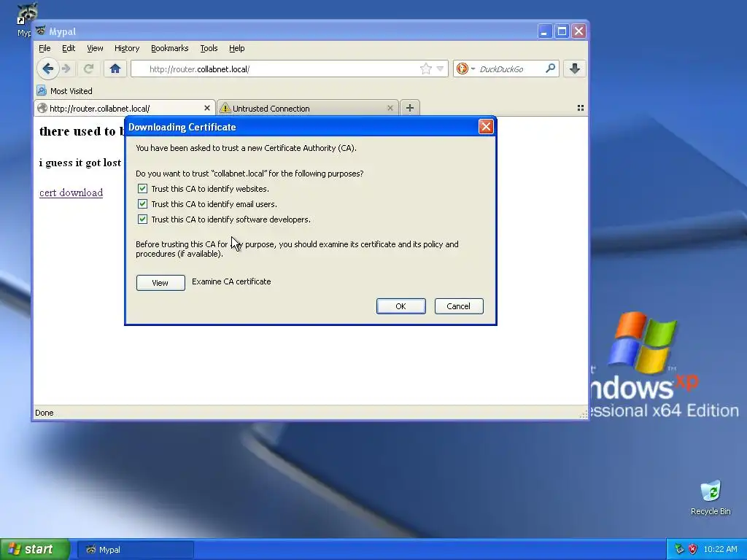Click the Windows start button
Image resolution: width=747 pixels, height=560 pixels.
pyautogui.click(x=35, y=549)
